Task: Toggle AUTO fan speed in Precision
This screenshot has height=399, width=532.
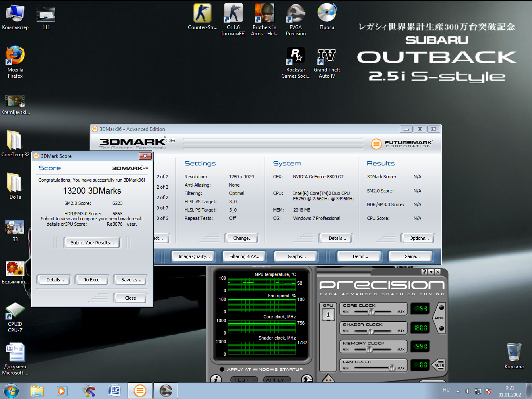Action: [439, 365]
